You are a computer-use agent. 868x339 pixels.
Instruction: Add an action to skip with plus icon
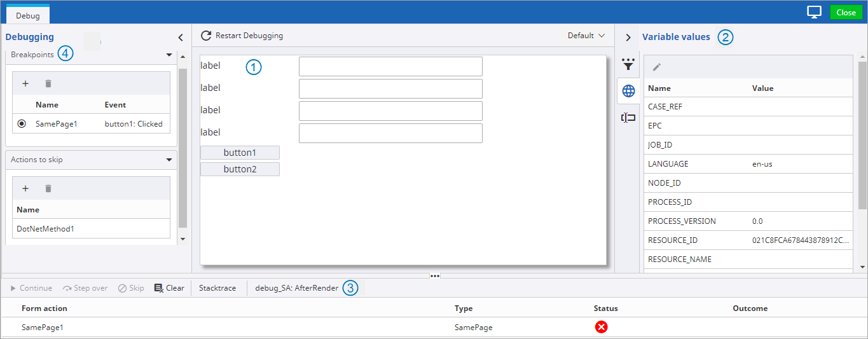click(x=25, y=188)
